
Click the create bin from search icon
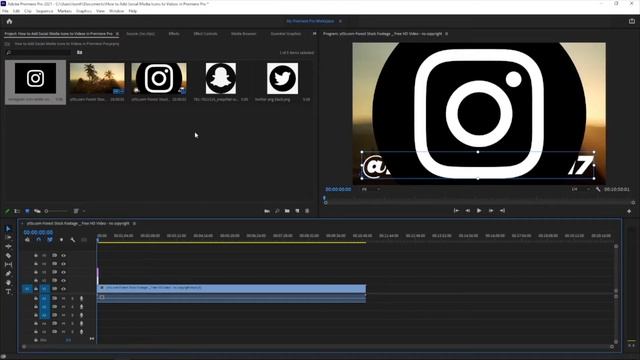click(x=80, y=53)
